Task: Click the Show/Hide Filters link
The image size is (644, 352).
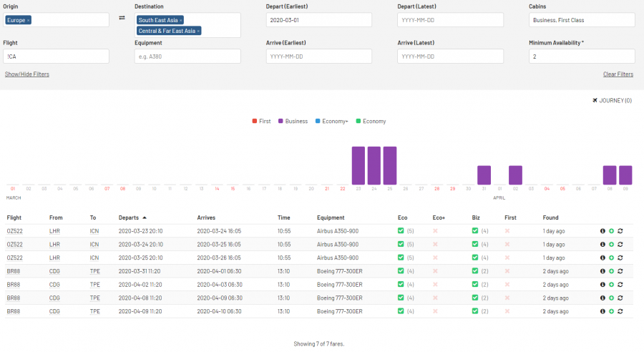Action: [x=27, y=74]
